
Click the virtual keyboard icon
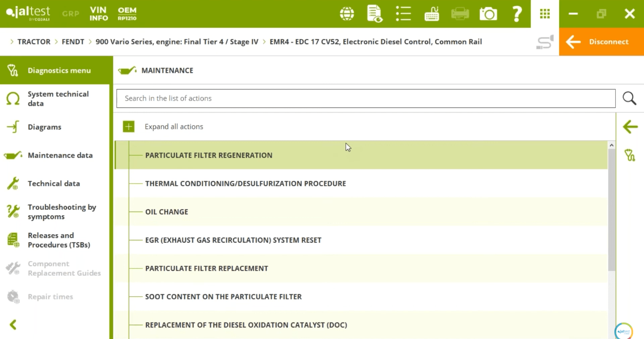click(x=431, y=14)
